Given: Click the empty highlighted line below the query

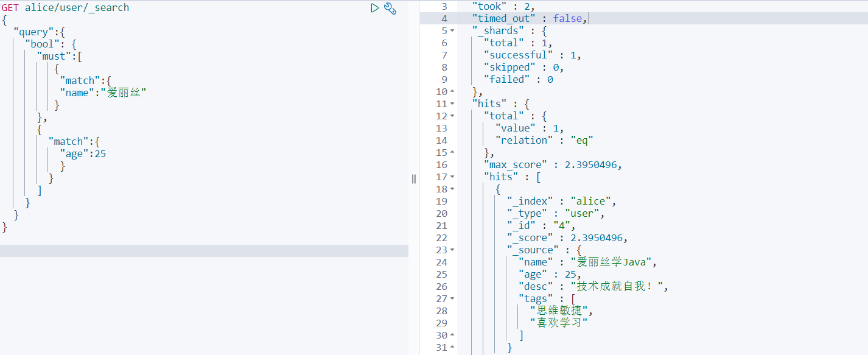Looking at the screenshot, I should 204,251.
